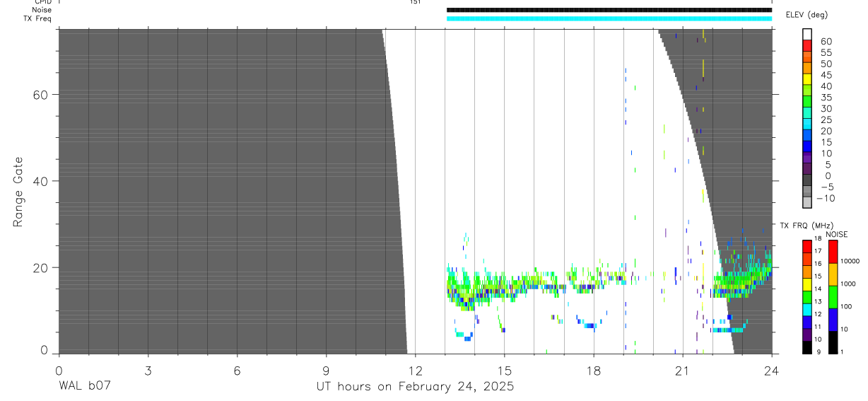Image resolution: width=868 pixels, height=401 pixels.
Task: Click the 'TX FRQ (MHz)' legend title
Action: click(805, 226)
